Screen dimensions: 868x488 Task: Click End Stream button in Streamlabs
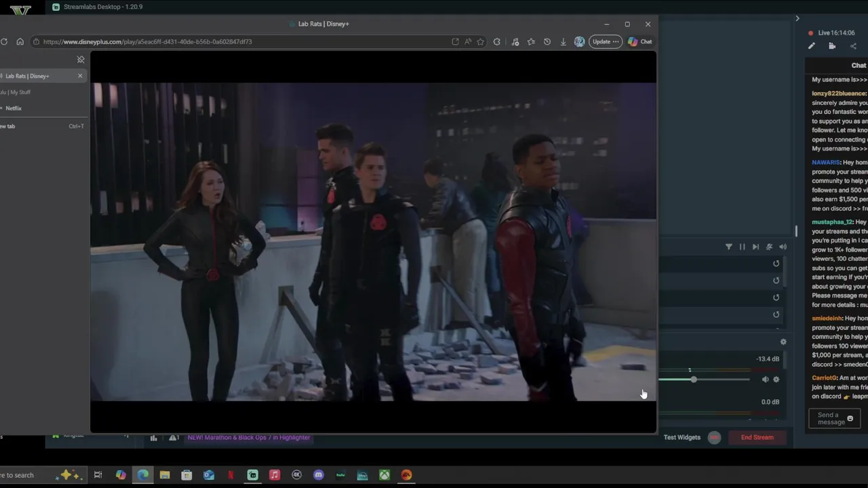[x=757, y=437]
